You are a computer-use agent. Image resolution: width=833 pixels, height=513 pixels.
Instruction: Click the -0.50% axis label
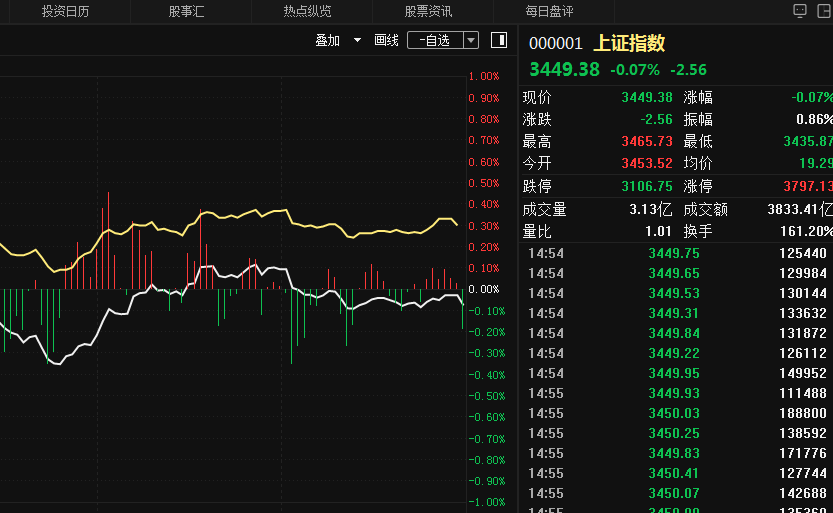(486, 396)
